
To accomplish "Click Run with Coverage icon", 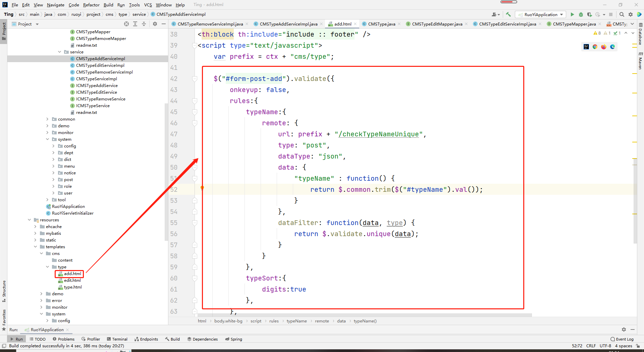I will coord(589,14).
